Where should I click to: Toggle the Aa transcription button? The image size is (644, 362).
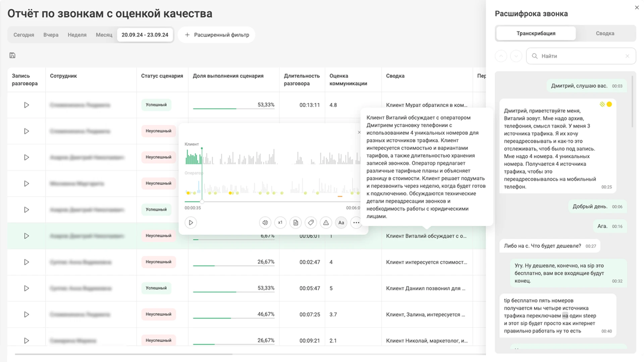(x=341, y=223)
